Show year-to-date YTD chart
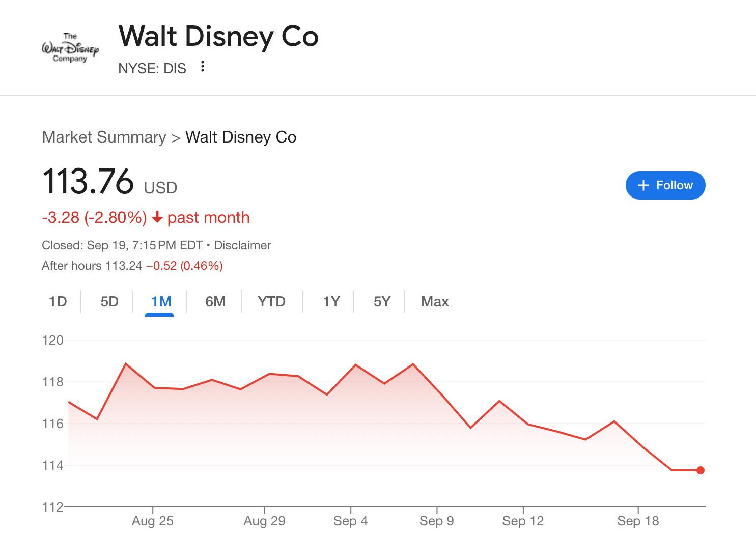Screen dimensions: 756x536 [x=271, y=302]
